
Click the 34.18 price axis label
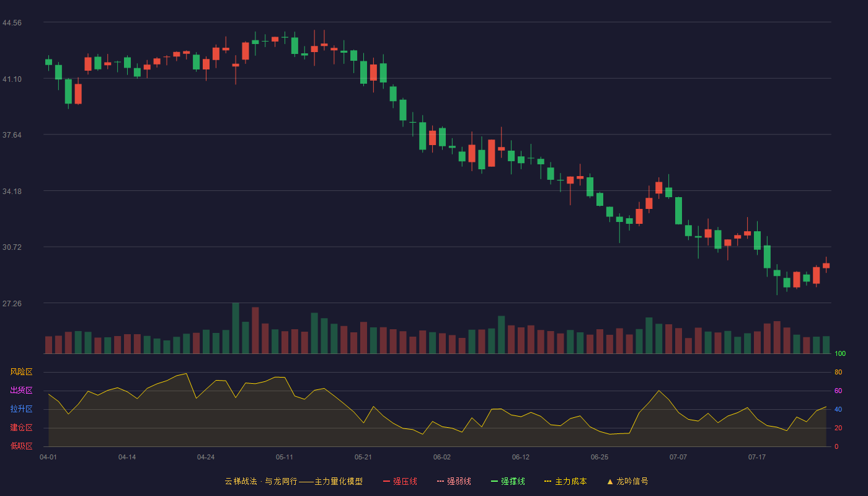12,192
